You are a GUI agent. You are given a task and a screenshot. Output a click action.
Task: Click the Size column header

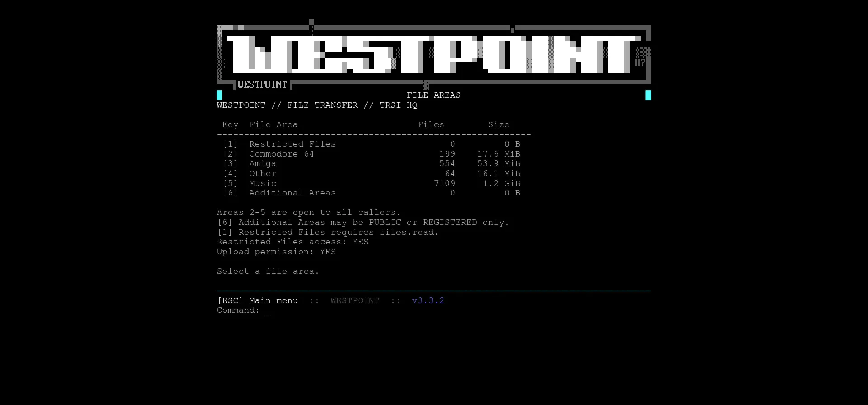(x=499, y=124)
